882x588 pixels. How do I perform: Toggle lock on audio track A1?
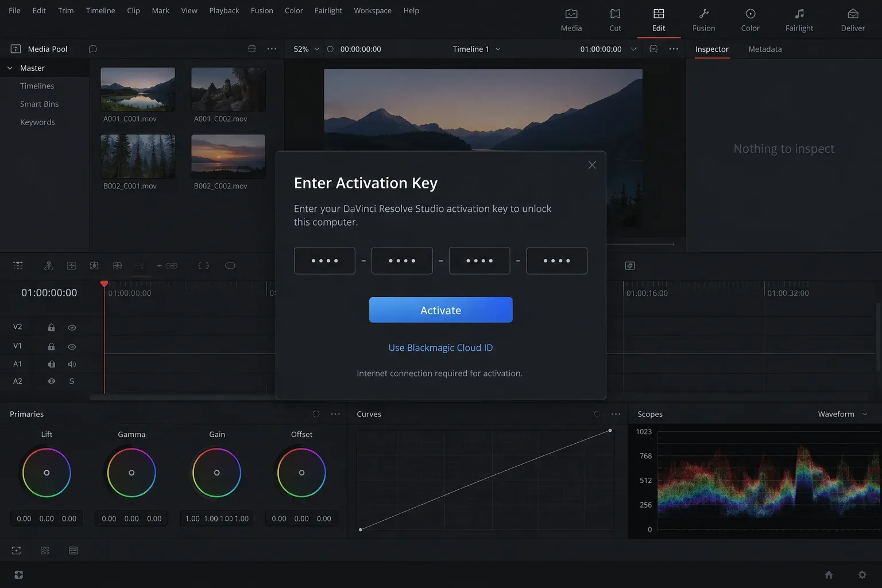point(51,364)
